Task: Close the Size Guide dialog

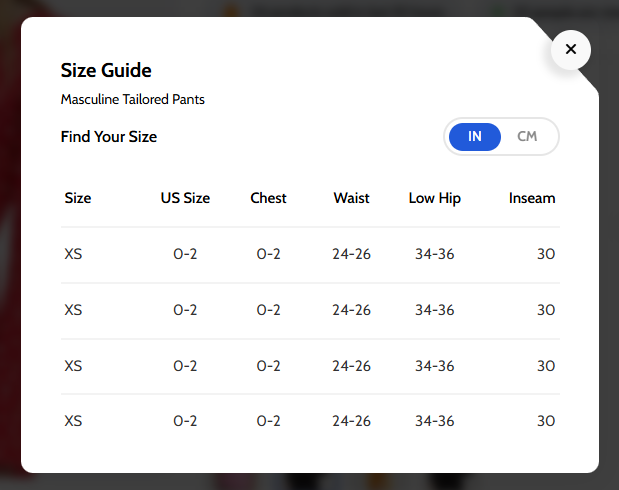Action: [571, 49]
